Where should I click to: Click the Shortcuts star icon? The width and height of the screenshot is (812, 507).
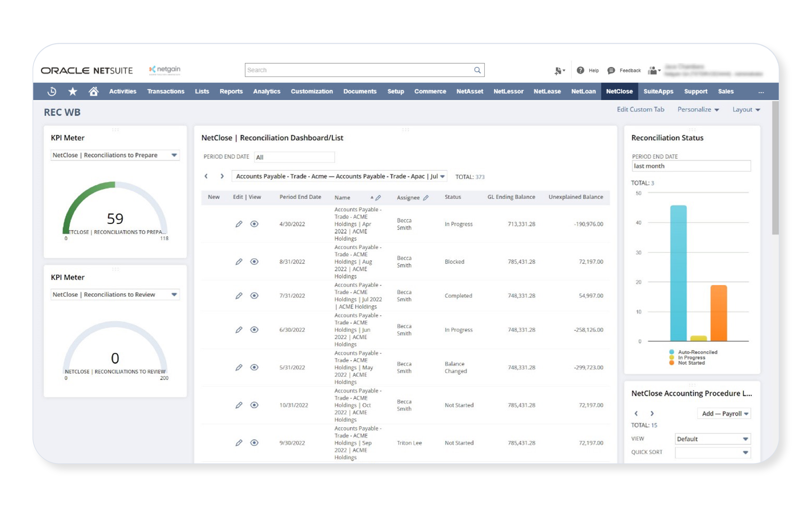(72, 91)
